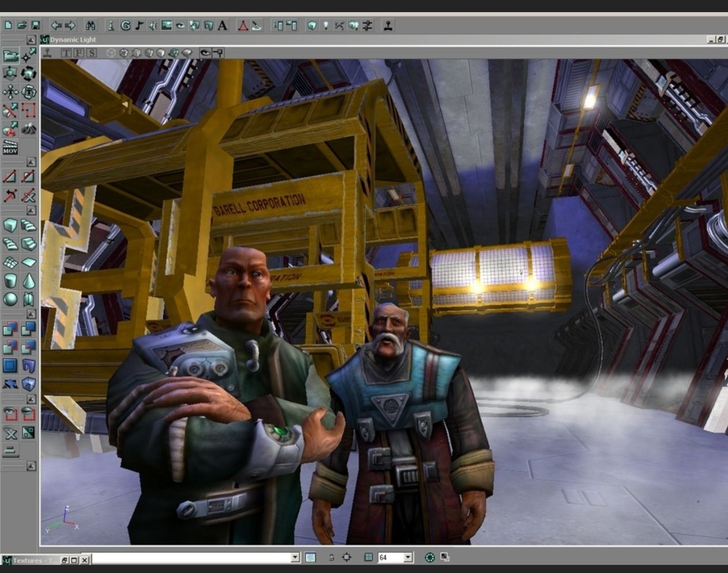Image resolution: width=728 pixels, height=573 pixels.
Task: Toggle drag grid snapping icon
Action: (x=369, y=557)
